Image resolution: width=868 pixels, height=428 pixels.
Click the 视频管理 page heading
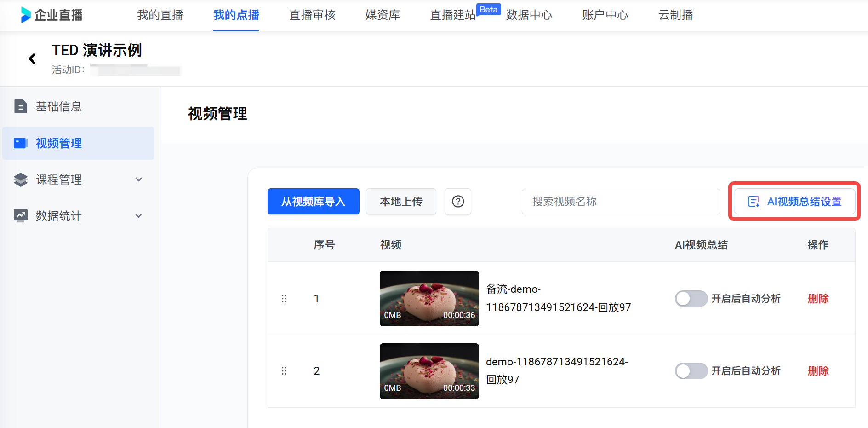pos(217,114)
